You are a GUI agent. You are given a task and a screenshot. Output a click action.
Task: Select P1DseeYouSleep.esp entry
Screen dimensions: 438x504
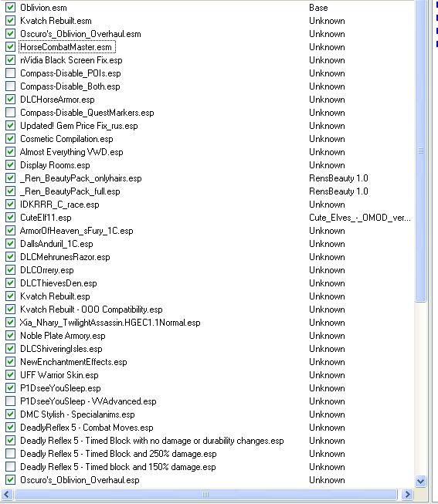[60, 388]
